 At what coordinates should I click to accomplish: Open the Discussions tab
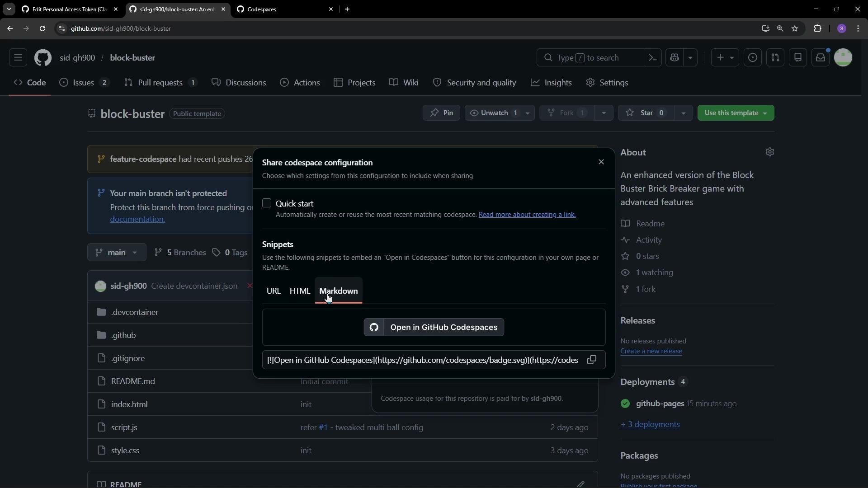(x=239, y=83)
